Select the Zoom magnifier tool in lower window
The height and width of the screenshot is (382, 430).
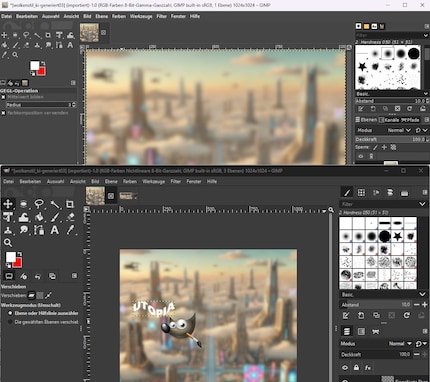[8, 243]
